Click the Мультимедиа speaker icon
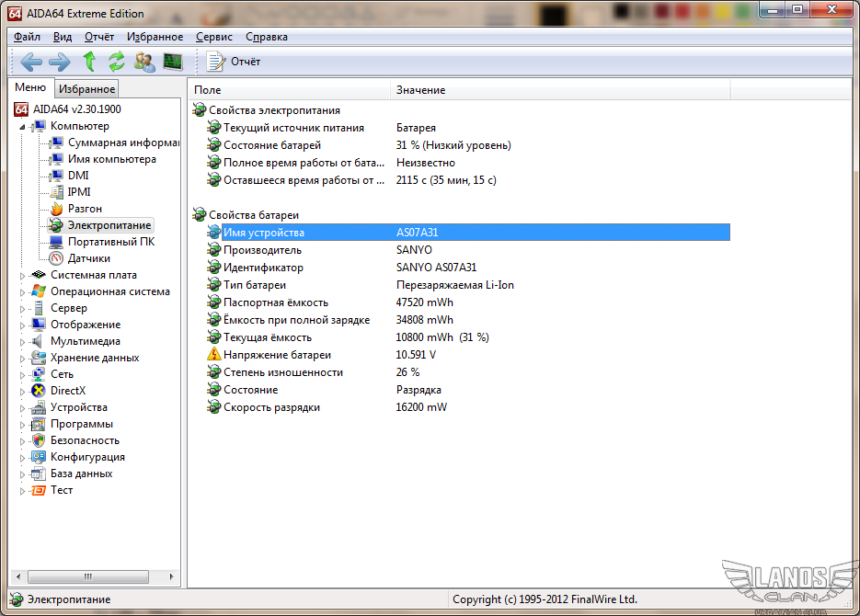Image resolution: width=860 pixels, height=616 pixels. (38, 341)
